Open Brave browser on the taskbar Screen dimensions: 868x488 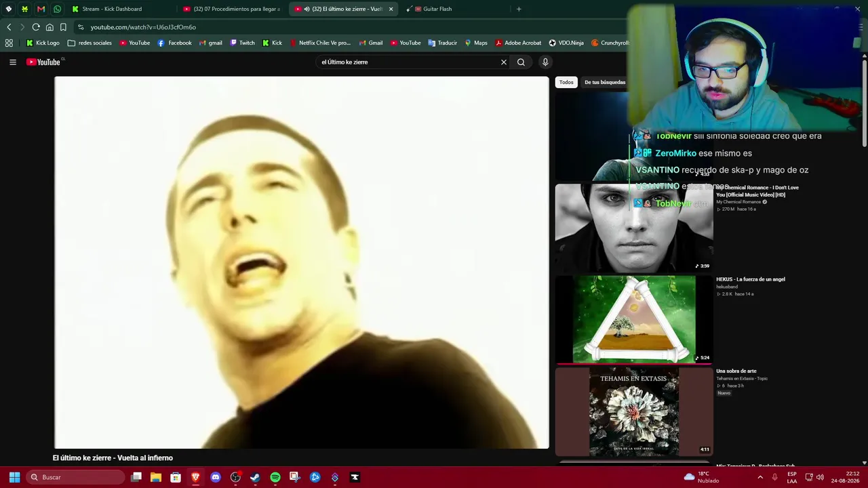pos(195,477)
